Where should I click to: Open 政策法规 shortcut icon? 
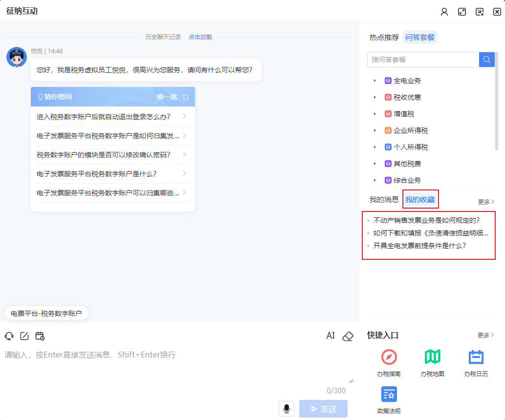[x=389, y=394]
